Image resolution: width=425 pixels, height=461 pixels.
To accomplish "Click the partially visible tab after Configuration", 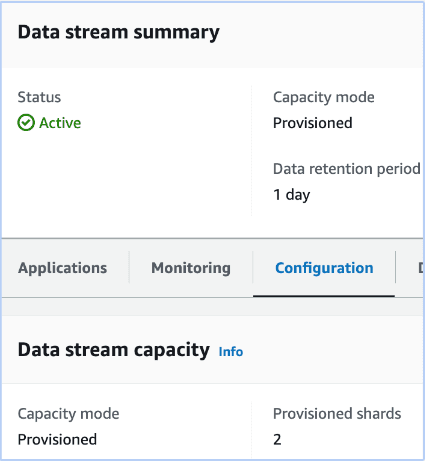I will pyautogui.click(x=421, y=268).
